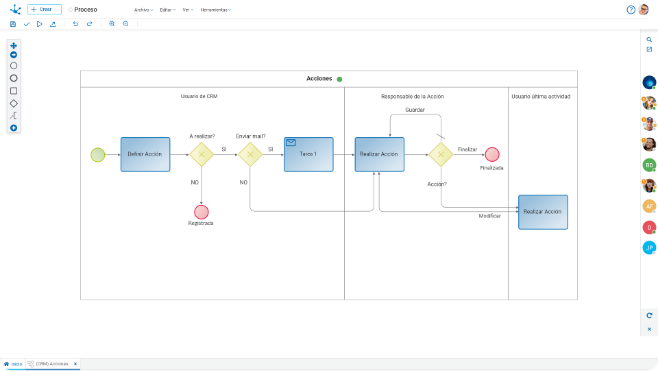
Task: Click the Finalizar flow label
Action: [x=467, y=149]
